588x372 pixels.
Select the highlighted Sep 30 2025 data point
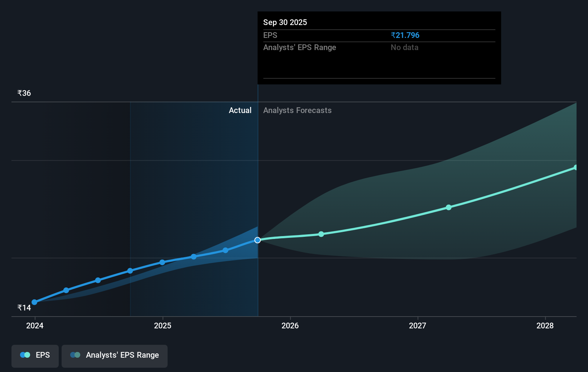(x=257, y=240)
